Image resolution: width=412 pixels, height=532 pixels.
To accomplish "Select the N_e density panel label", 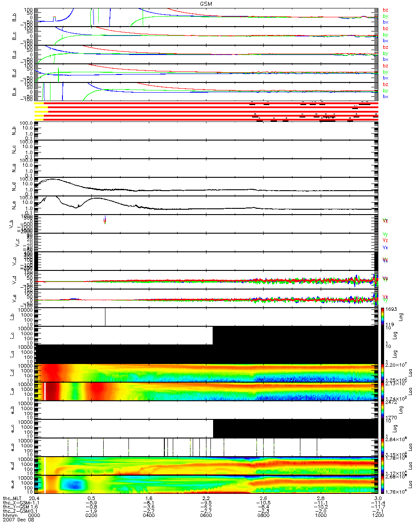I will pos(14,205).
